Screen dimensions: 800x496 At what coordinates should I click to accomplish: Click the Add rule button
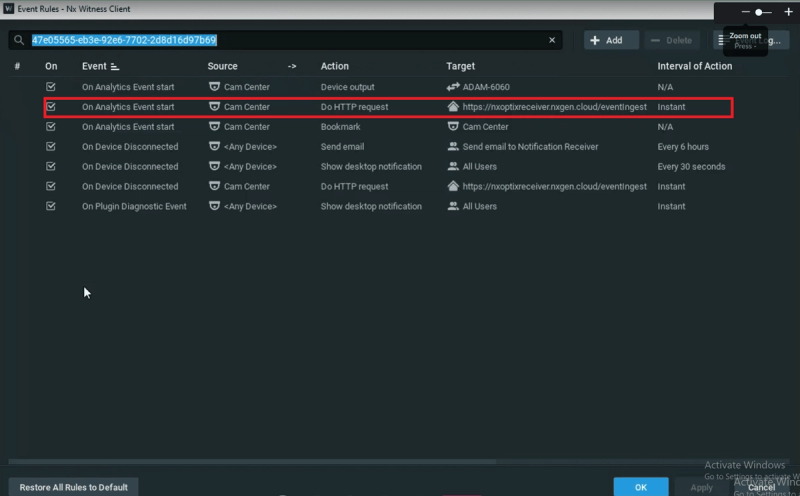pyautogui.click(x=611, y=40)
